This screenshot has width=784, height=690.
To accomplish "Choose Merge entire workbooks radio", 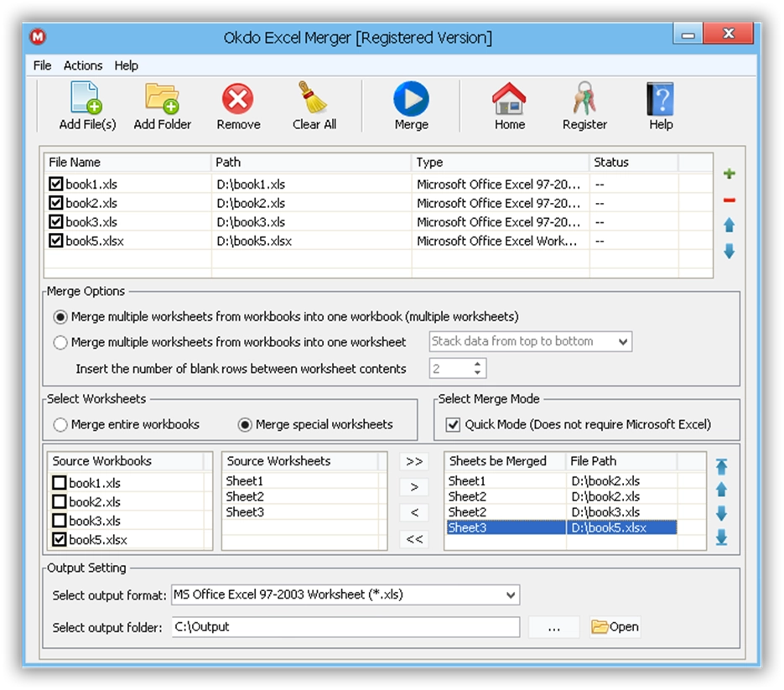I will pos(60,425).
